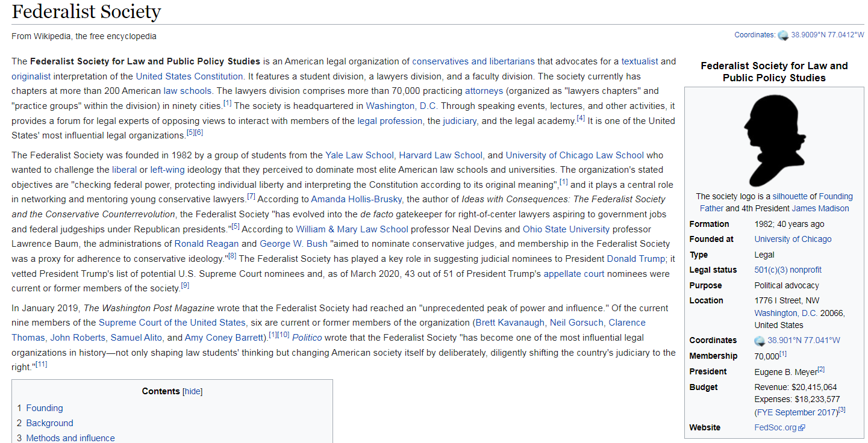This screenshot has height=443, width=868.
Task: Click the Revenue: $20,415,064 text
Action: click(795, 387)
